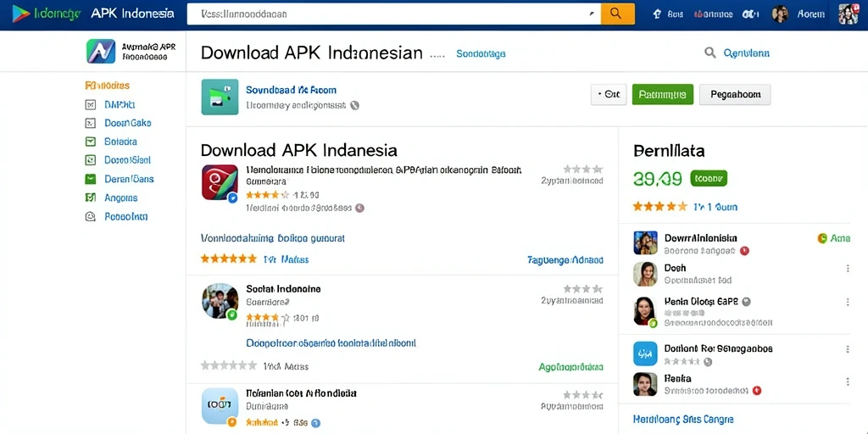
Task: Click the green clock icon beside Ame
Action: 822,238
